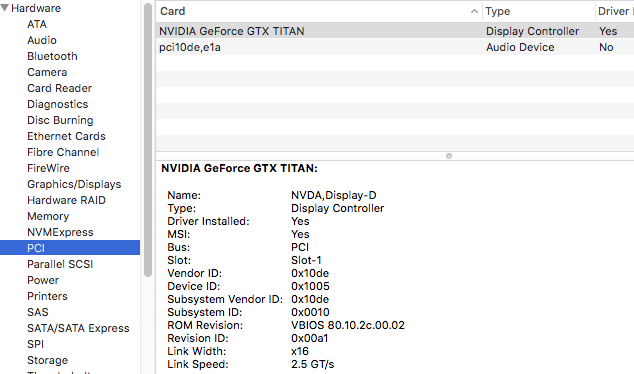Screen dimensions: 634x374
Task: Click the Device ID value 0x1005
Action: 310,286
